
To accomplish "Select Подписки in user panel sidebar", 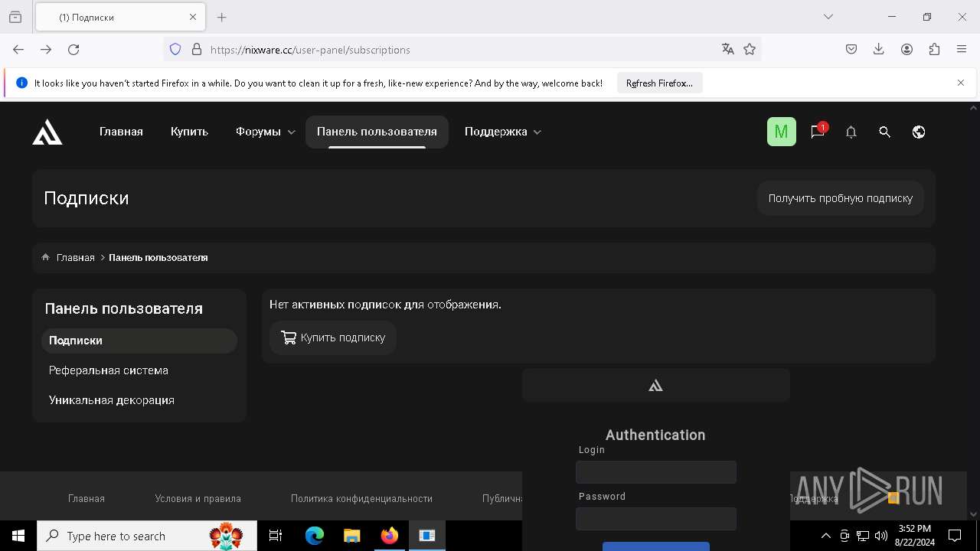I will click(x=139, y=341).
